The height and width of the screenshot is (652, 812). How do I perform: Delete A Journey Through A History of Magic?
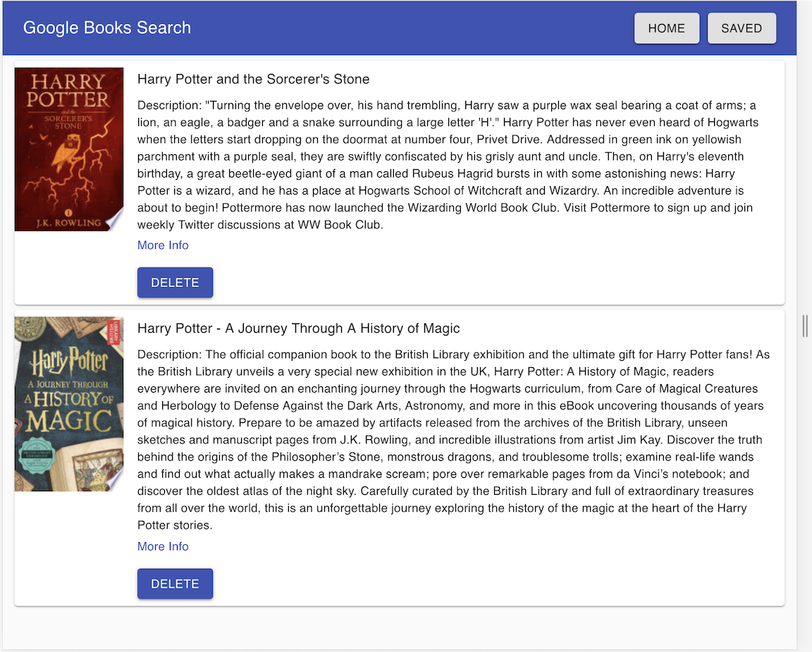175,584
